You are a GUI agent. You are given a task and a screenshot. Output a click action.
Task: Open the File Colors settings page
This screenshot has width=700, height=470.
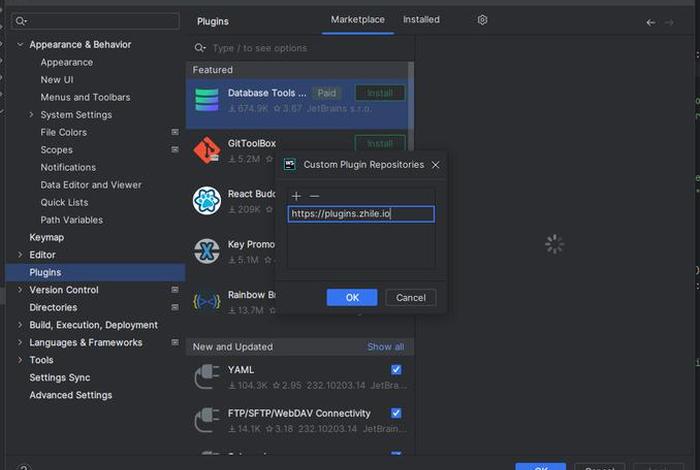[x=63, y=132]
